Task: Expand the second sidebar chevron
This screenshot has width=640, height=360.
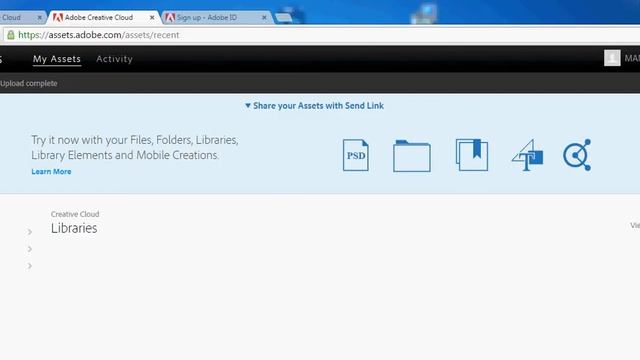Action: click(30, 249)
